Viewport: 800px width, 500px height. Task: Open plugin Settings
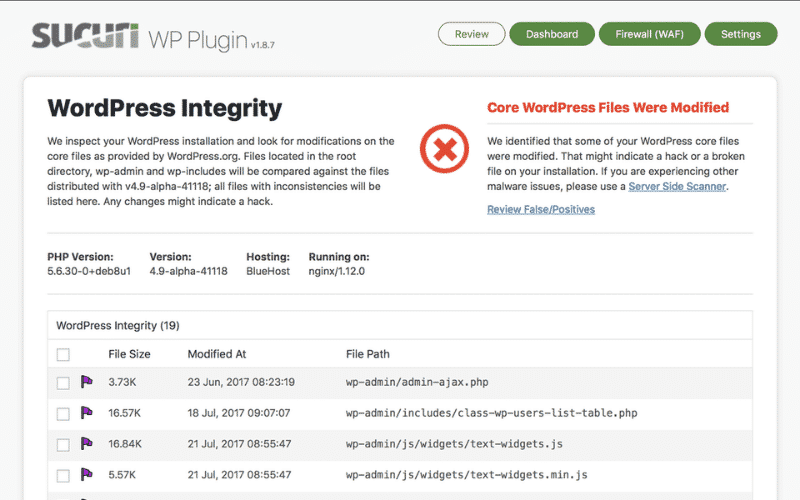coord(741,34)
